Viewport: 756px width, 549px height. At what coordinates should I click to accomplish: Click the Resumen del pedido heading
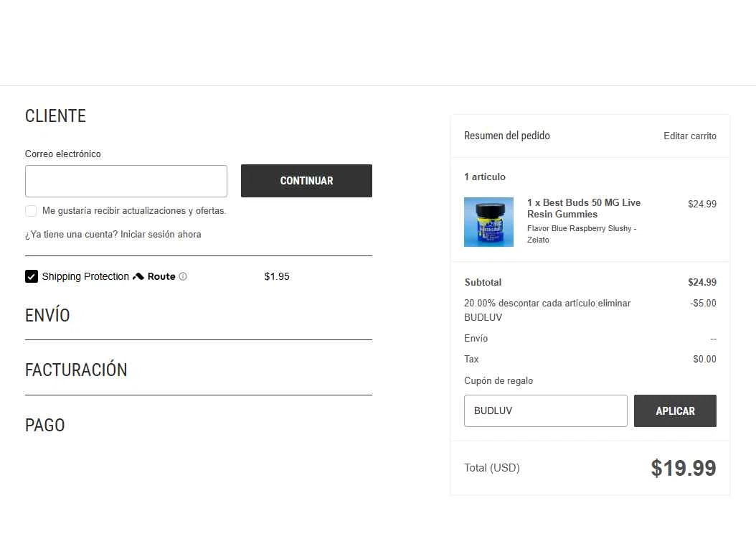click(x=506, y=136)
